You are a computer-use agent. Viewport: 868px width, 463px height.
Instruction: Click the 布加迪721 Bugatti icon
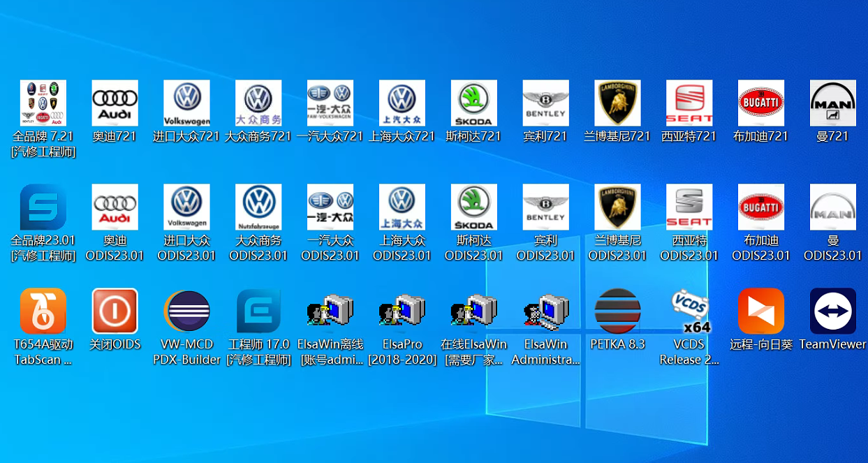[x=760, y=103]
